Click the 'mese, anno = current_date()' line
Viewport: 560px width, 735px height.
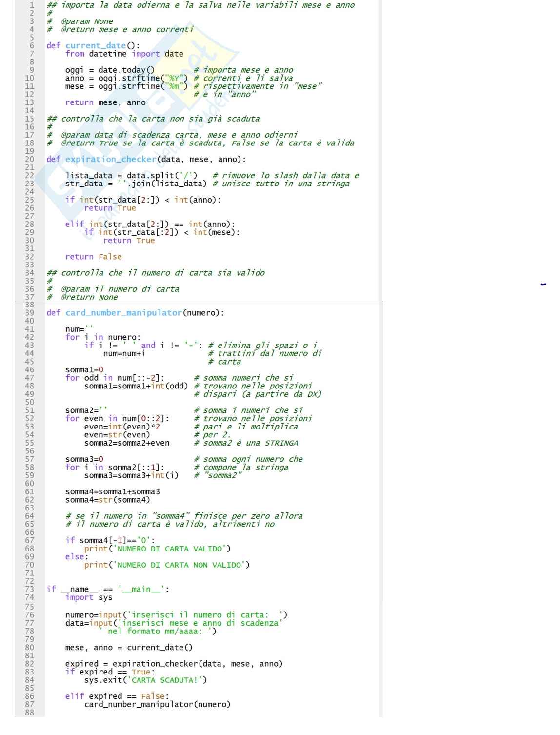tap(129, 648)
